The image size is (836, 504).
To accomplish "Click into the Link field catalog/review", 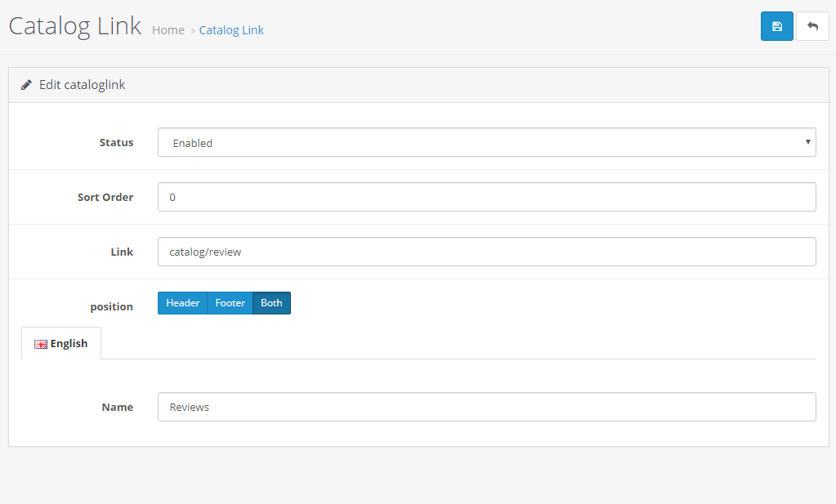I will click(487, 252).
